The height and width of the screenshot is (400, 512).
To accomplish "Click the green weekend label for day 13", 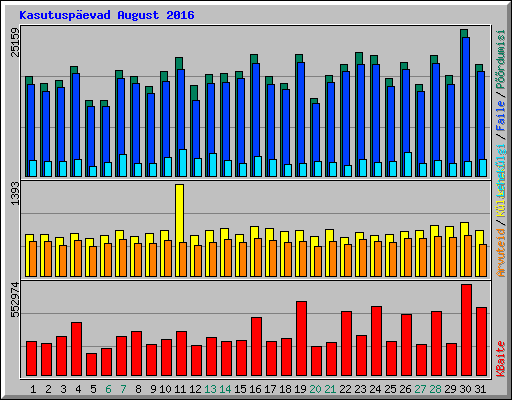I will (x=210, y=389).
